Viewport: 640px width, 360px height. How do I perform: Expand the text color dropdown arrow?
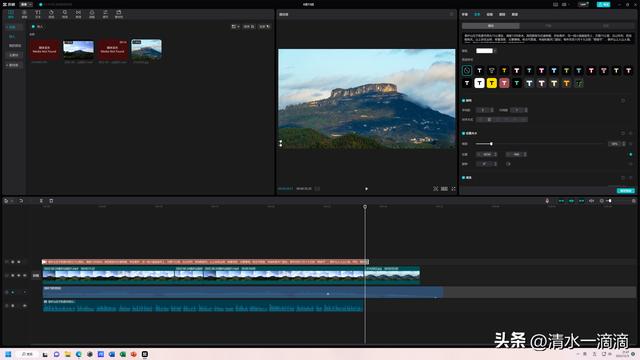point(495,51)
